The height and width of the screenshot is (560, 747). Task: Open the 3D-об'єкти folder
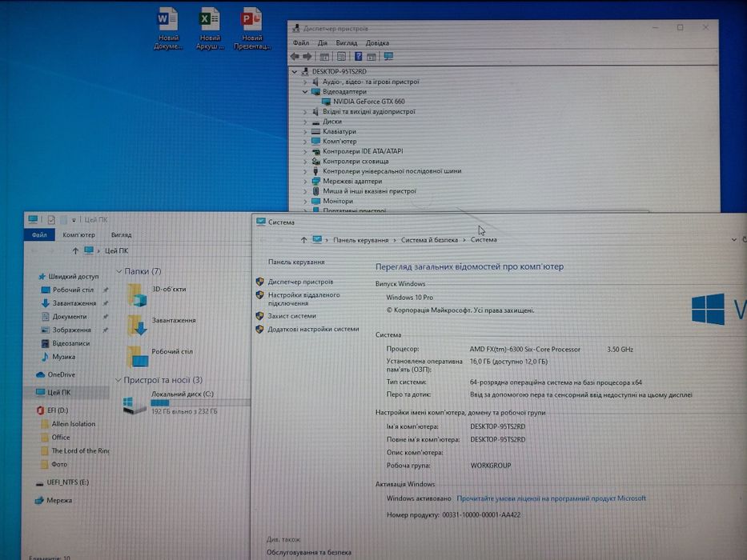pyautogui.click(x=157, y=294)
